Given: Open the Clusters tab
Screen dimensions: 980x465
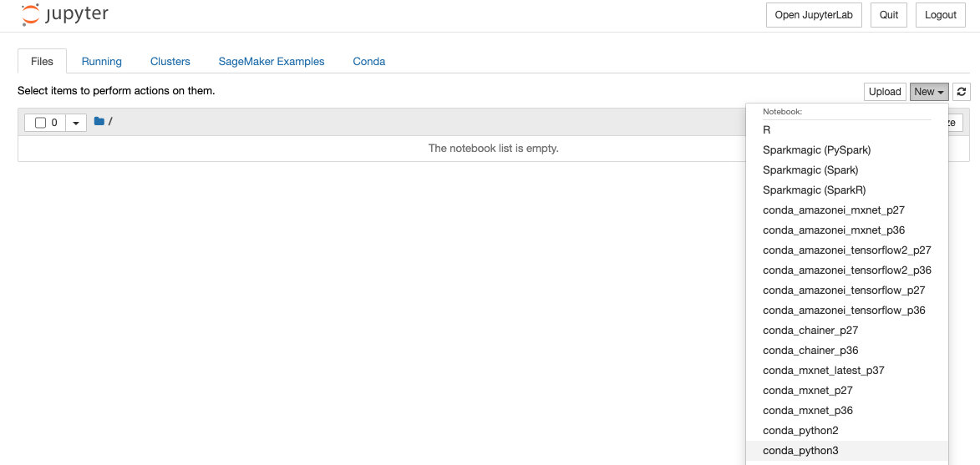Looking at the screenshot, I should pos(170,61).
